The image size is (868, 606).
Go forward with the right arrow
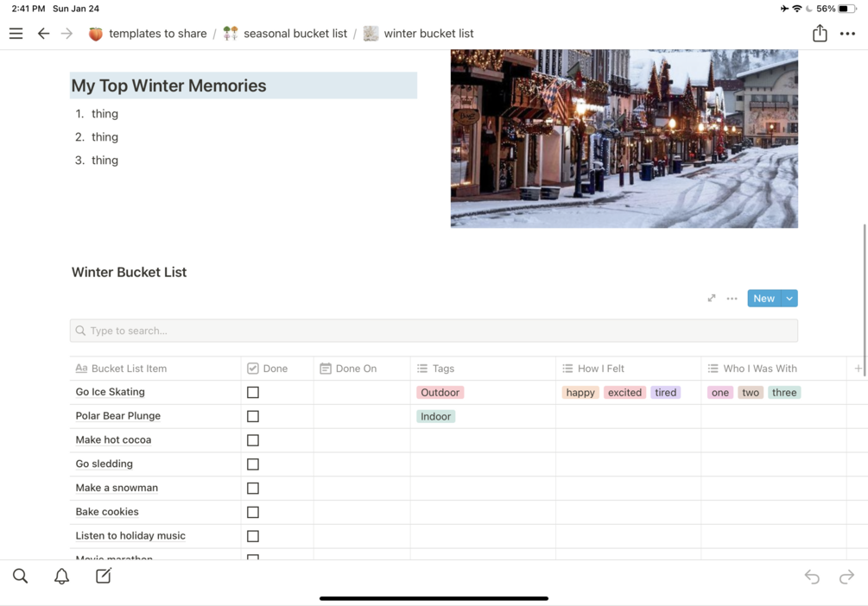pos(67,34)
